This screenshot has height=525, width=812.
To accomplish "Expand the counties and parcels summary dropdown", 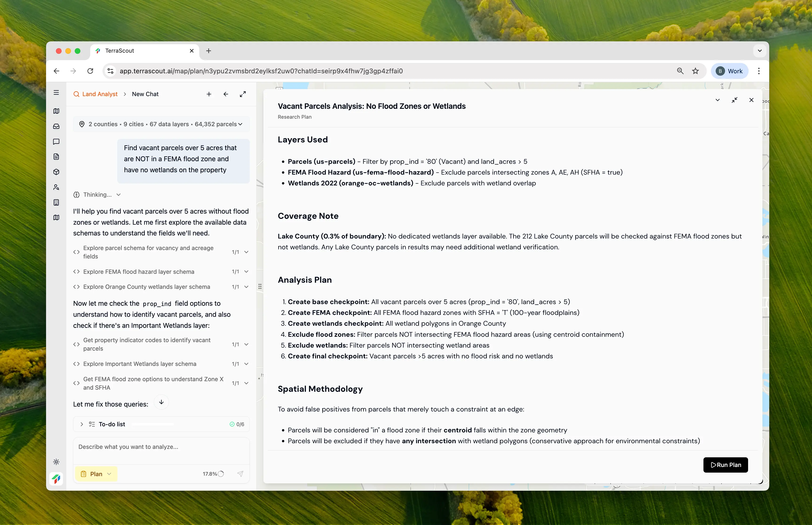I will (x=240, y=124).
